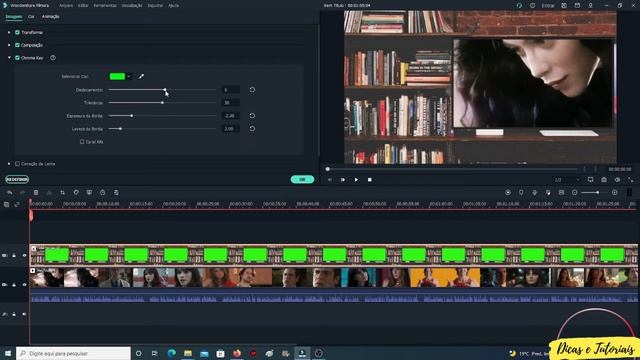Expand the Correção de Lente section
Image resolution: width=640 pixels, height=360 pixels.
[9, 164]
